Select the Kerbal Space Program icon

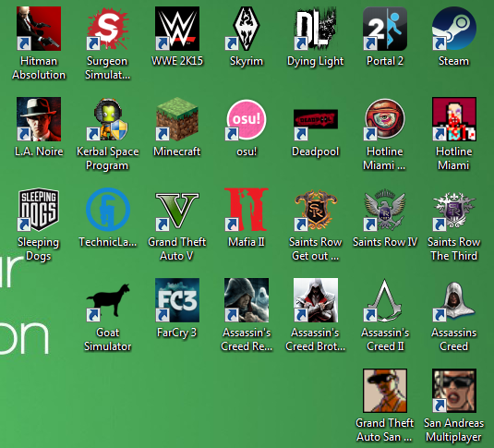[108, 119]
